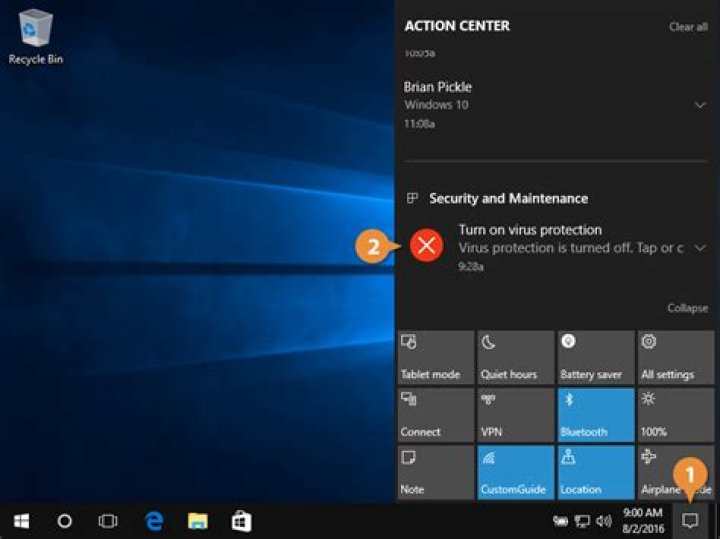
Task: Open the Note quick action tile
Action: click(x=436, y=472)
